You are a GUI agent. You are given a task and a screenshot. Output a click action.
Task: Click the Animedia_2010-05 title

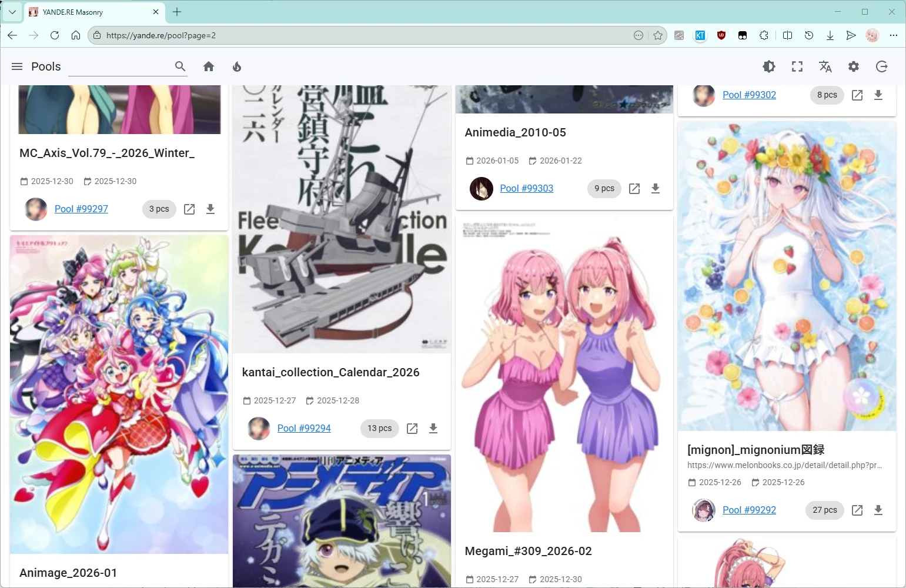tap(516, 132)
